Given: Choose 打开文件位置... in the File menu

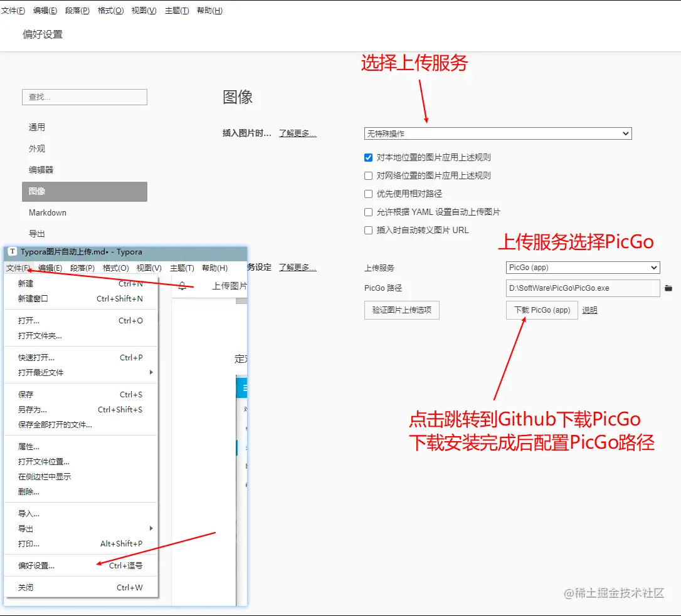Looking at the screenshot, I should [x=80, y=461].
